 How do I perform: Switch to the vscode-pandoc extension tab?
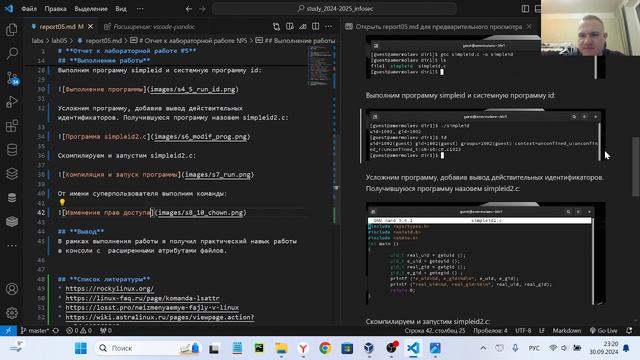click(x=149, y=27)
